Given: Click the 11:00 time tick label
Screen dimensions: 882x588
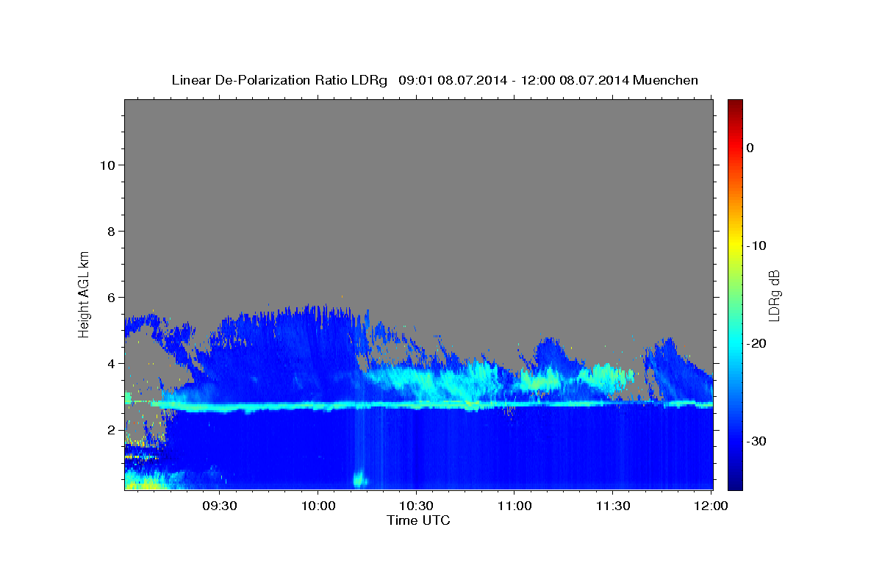Looking at the screenshot, I should [x=514, y=506].
